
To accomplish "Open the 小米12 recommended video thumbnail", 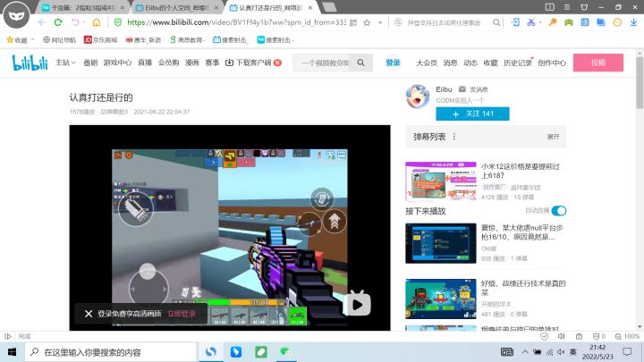I will coord(441,181).
